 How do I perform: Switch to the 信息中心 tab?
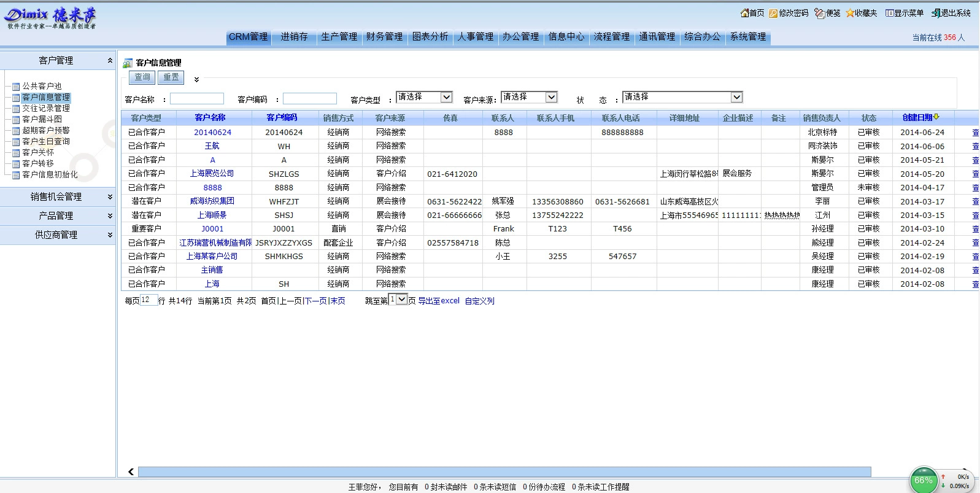(x=566, y=37)
